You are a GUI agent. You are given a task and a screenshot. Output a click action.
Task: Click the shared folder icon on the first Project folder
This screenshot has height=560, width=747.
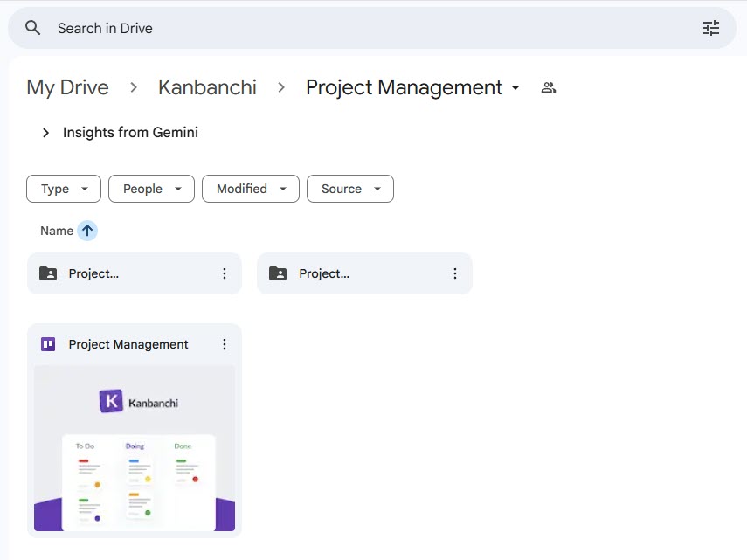click(46, 273)
